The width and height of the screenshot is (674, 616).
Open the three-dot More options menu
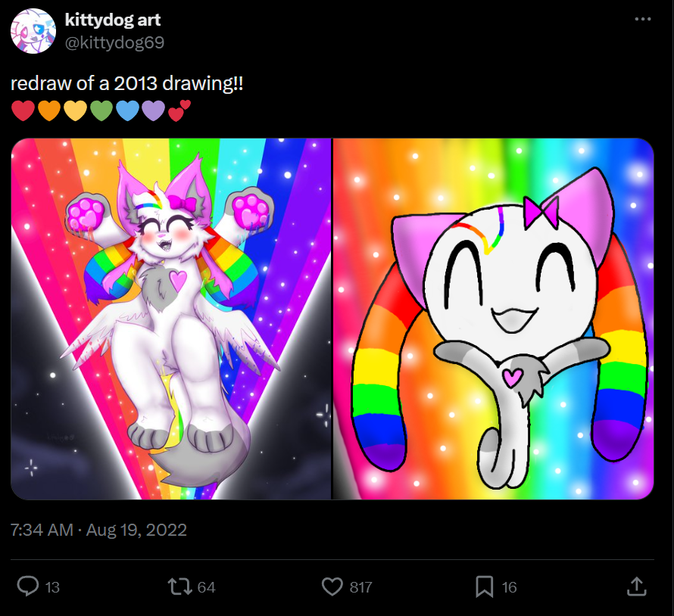point(642,20)
